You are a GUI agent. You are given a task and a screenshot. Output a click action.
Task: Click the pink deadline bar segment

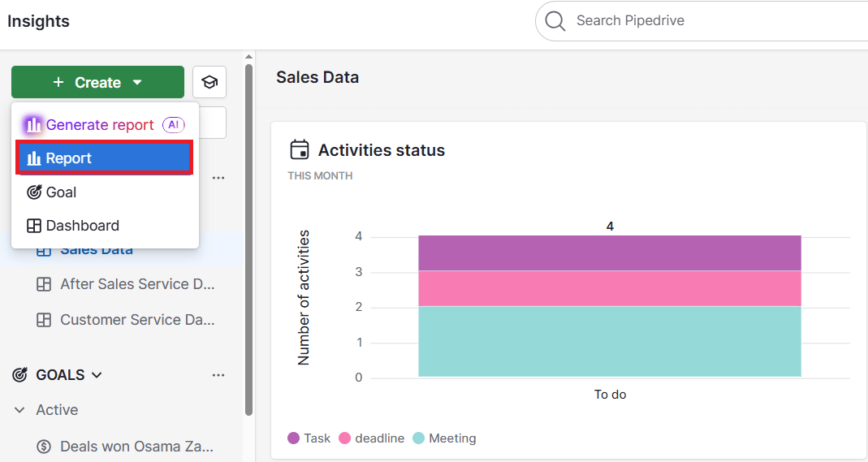coord(610,288)
